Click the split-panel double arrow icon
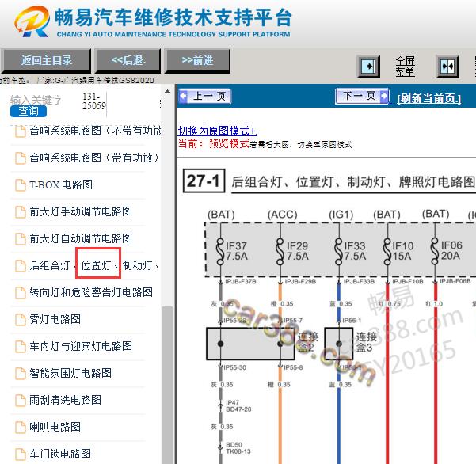The height and width of the screenshot is (464, 476). tap(447, 67)
